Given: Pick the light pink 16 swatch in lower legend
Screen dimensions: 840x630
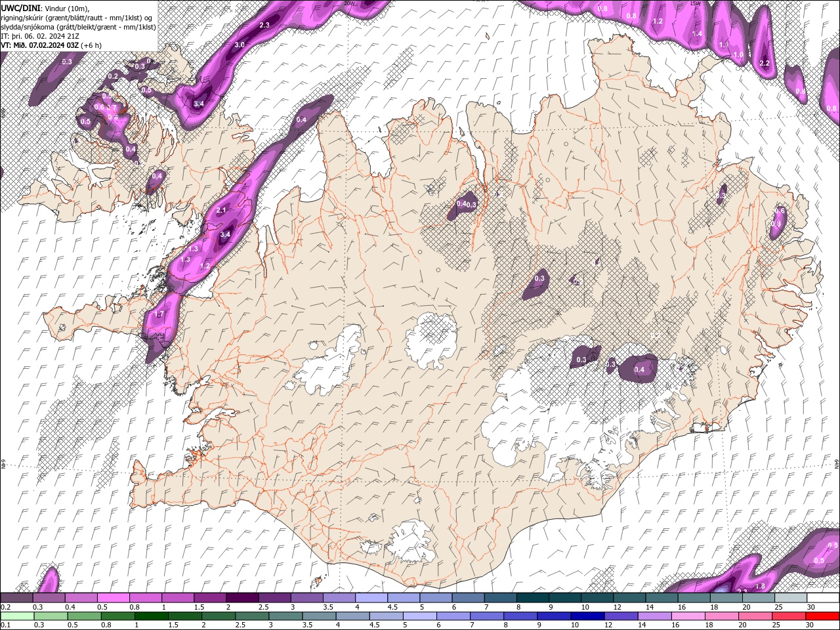Looking at the screenshot, I should tap(688, 616).
